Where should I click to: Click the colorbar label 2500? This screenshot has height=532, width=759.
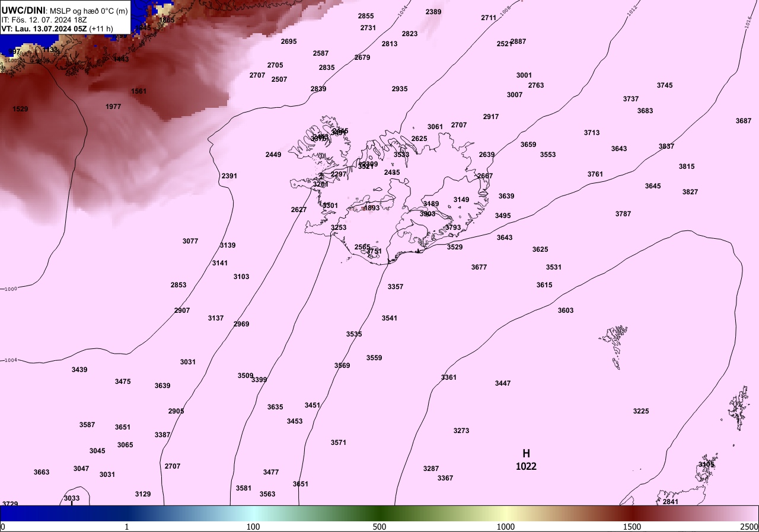coord(749,527)
